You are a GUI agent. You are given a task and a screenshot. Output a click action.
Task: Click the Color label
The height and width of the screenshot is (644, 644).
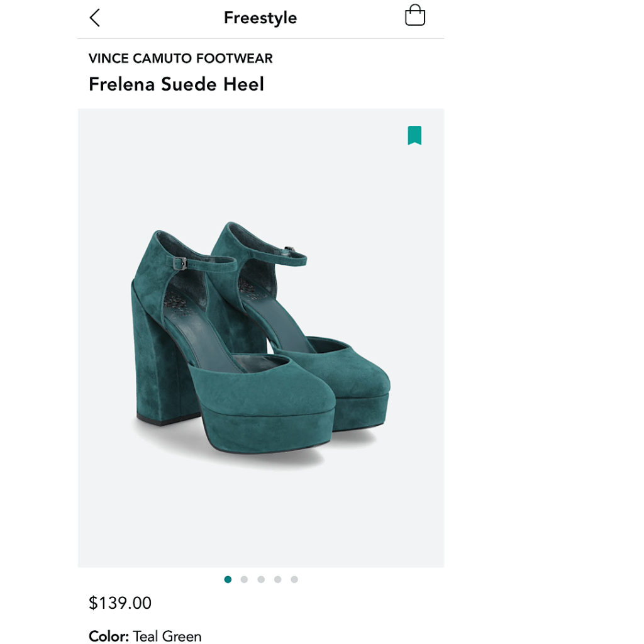click(x=108, y=636)
